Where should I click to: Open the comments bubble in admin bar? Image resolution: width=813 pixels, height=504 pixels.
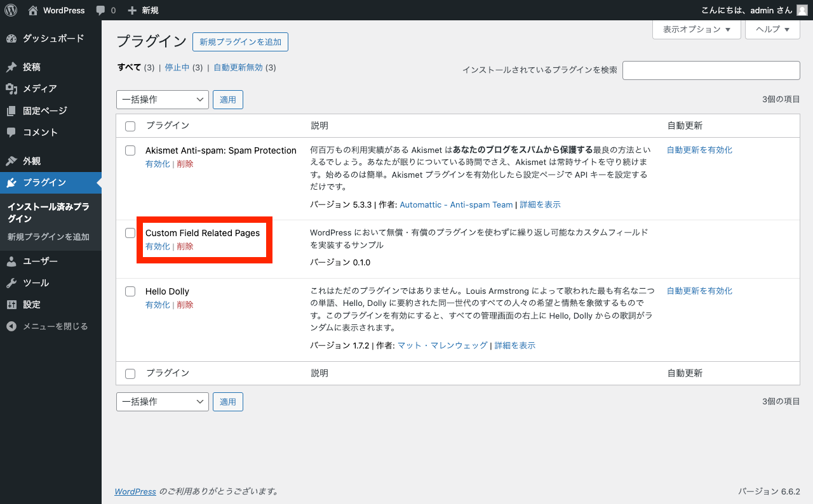105,10
